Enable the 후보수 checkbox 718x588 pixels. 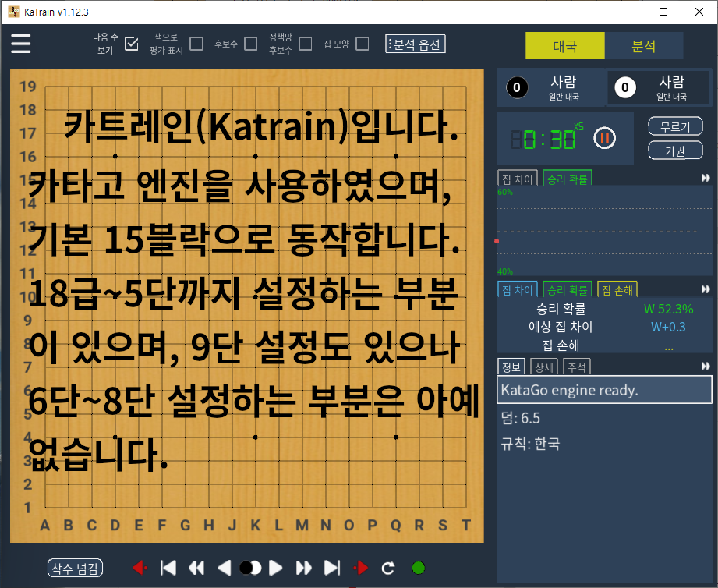pyautogui.click(x=250, y=44)
